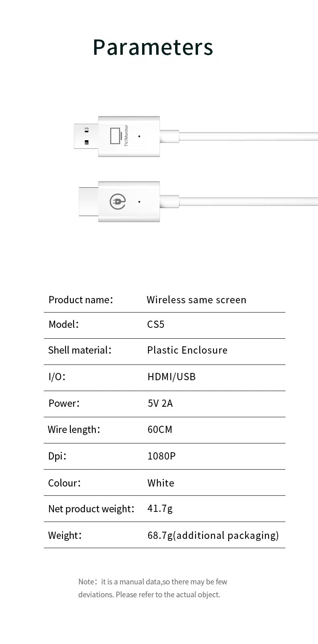Screen dimensions: 318x644
Task: Select the 1080P Dpi value
Action: pyautogui.click(x=161, y=456)
